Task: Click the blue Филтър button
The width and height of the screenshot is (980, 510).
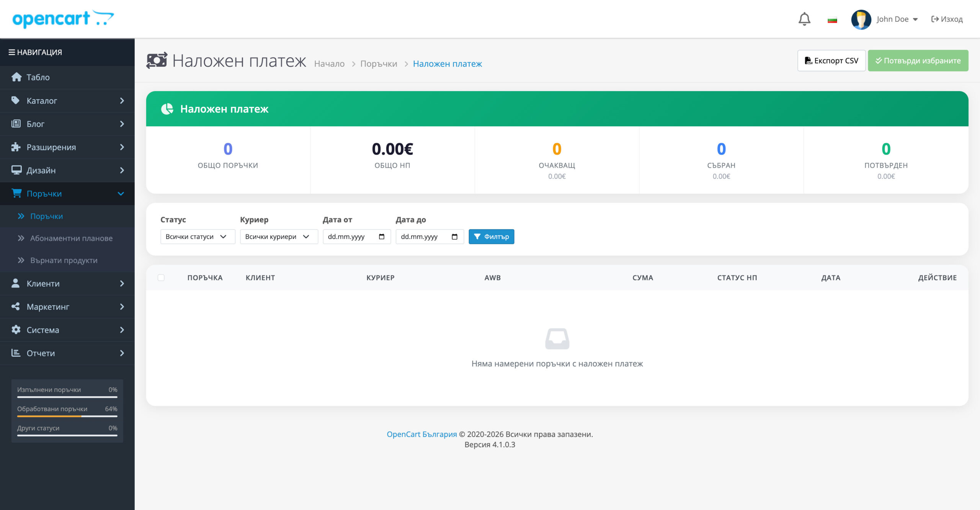Action: coord(491,237)
